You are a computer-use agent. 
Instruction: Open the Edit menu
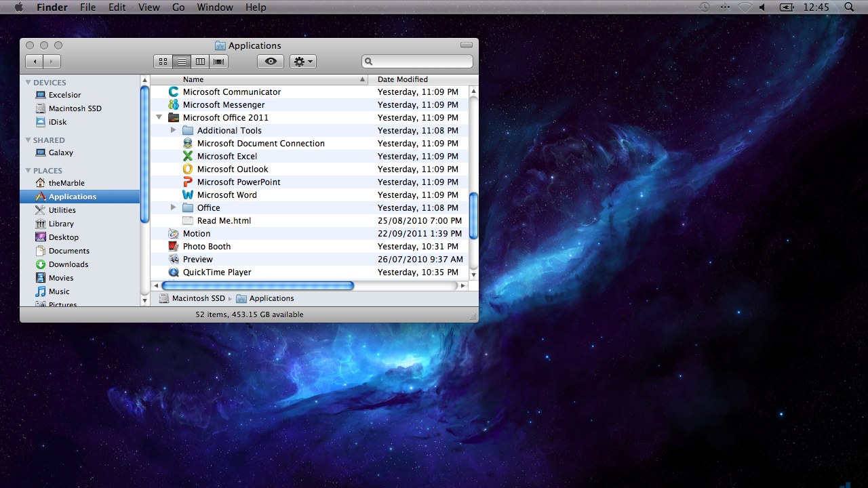click(117, 7)
